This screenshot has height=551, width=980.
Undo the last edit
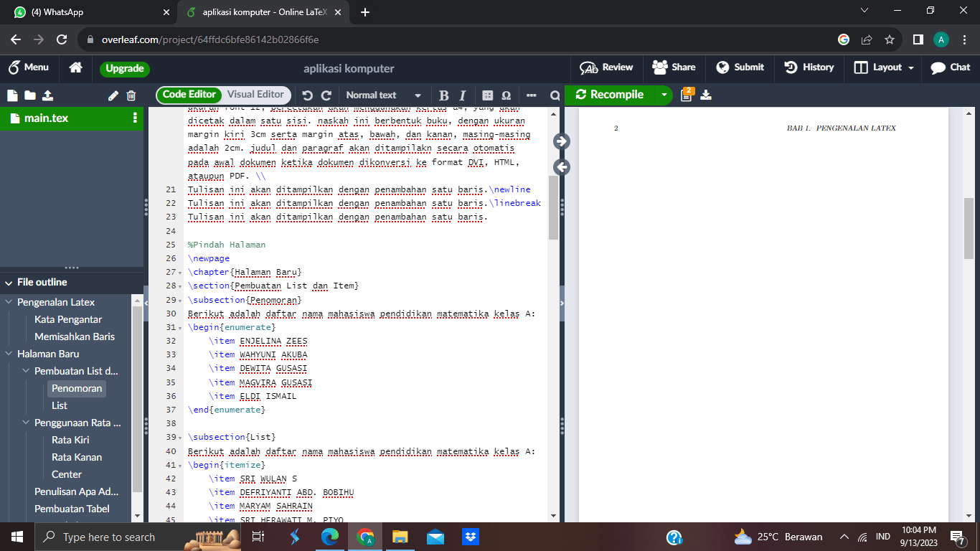point(307,95)
